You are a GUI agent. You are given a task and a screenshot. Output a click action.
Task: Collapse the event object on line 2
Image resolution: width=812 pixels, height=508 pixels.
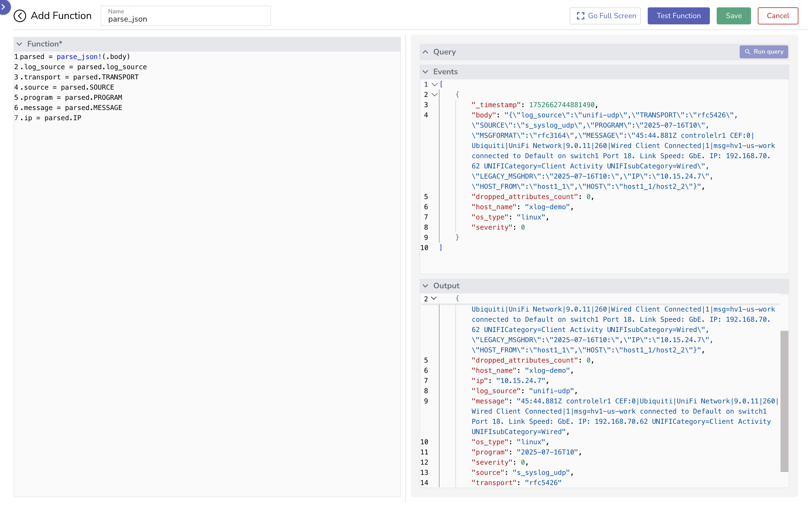(x=434, y=95)
